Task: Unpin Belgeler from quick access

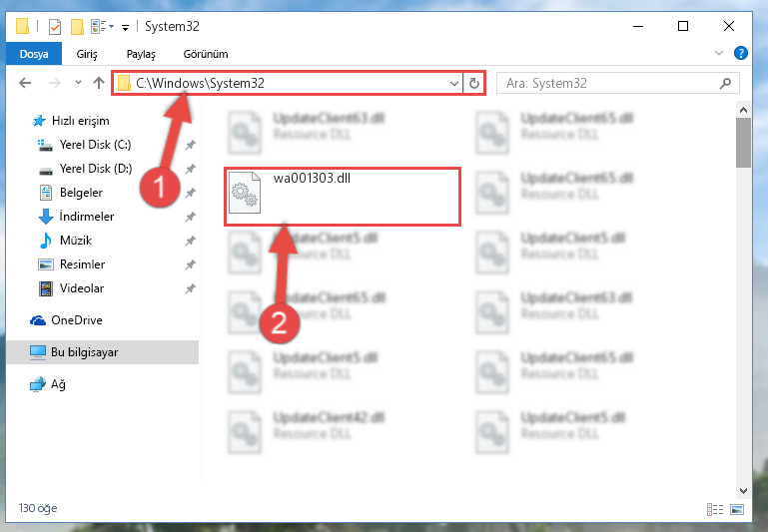Action: (190, 193)
